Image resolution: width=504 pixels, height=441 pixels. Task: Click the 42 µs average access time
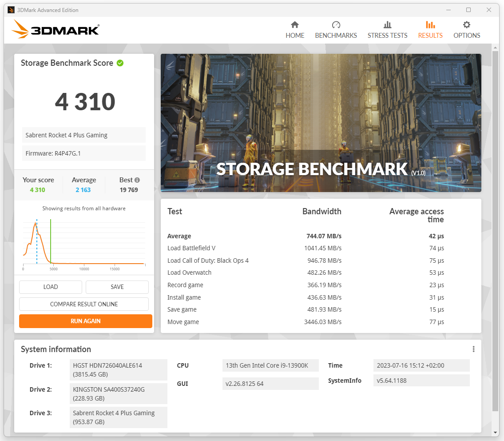436,236
